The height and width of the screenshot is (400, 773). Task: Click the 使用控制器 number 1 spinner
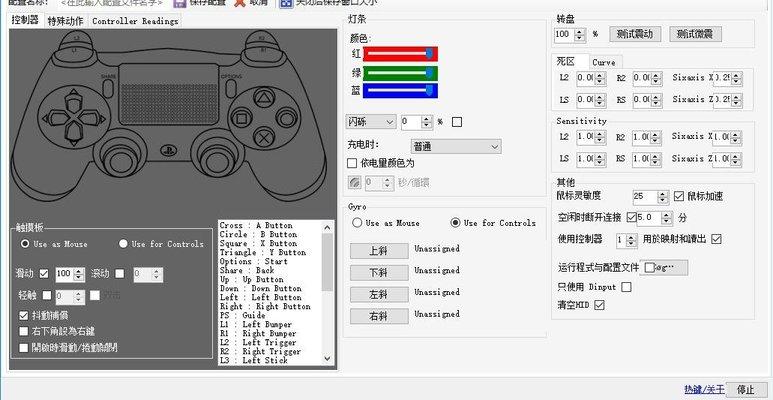pos(627,240)
